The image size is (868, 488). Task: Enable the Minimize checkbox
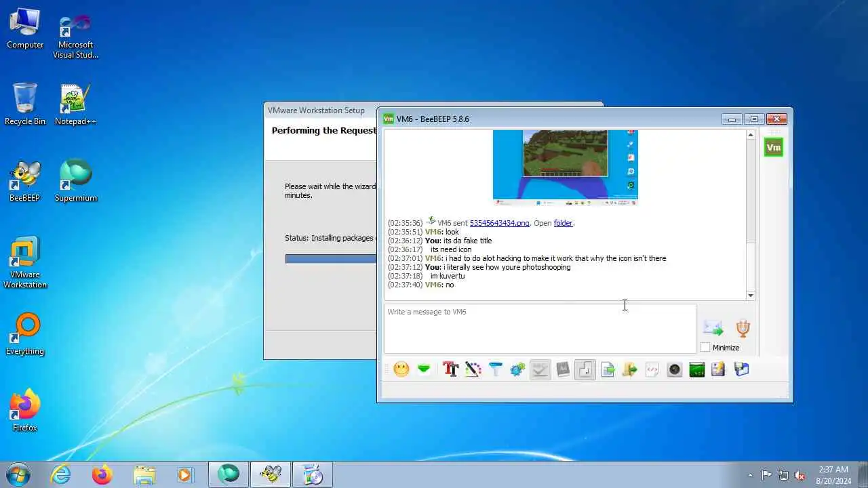coord(705,348)
